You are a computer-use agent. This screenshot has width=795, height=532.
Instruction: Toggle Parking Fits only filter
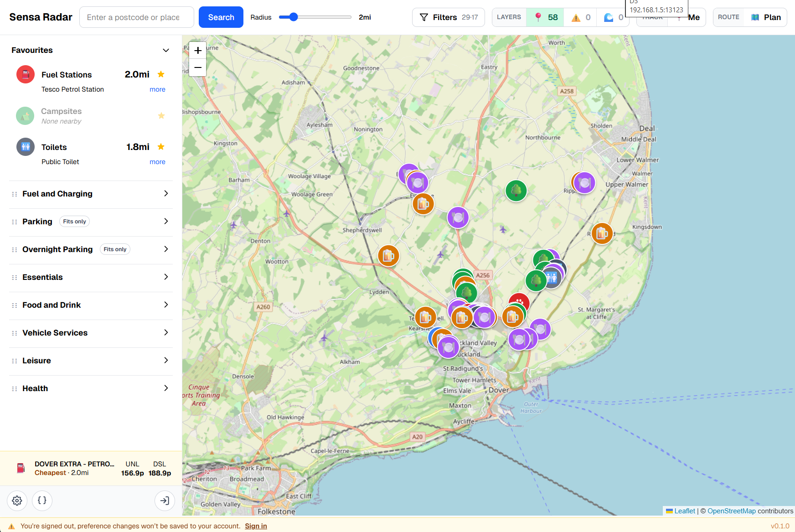[74, 222]
